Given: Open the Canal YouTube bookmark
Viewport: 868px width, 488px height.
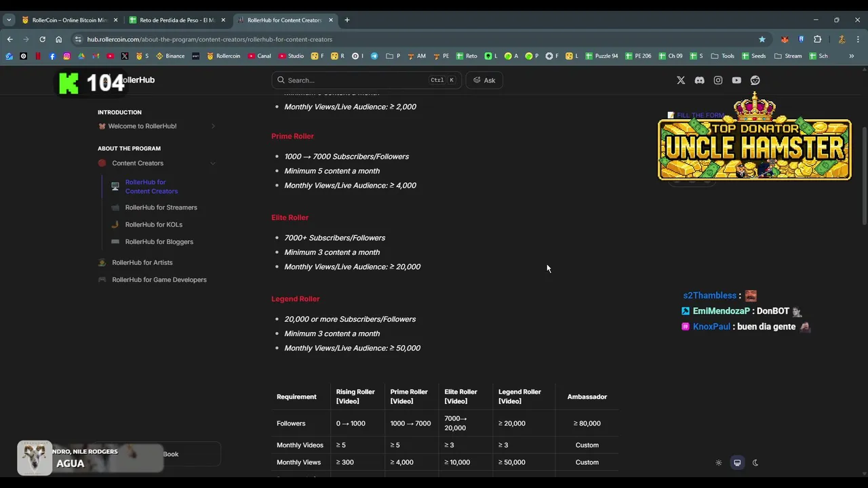Looking at the screenshot, I should (260, 56).
